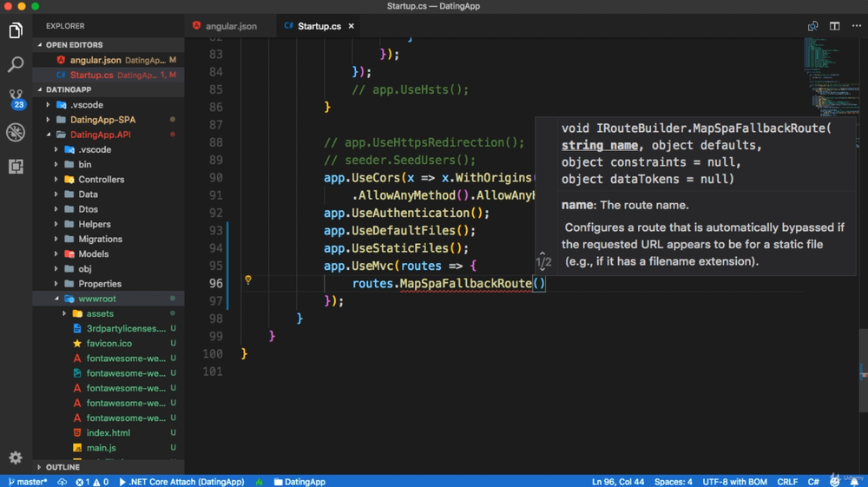Viewport: 868px width, 487px height.
Task: Open the Debug view in activity bar
Action: point(16,132)
